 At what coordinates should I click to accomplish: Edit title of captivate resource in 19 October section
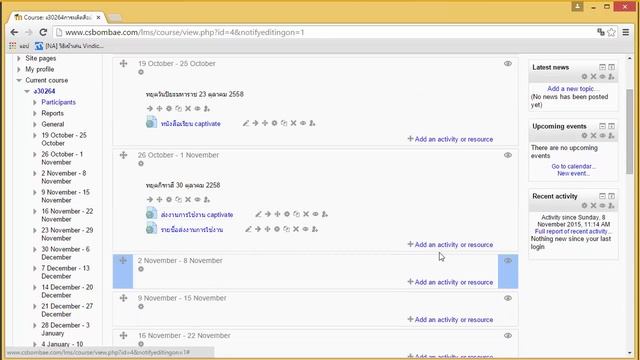tap(245, 123)
